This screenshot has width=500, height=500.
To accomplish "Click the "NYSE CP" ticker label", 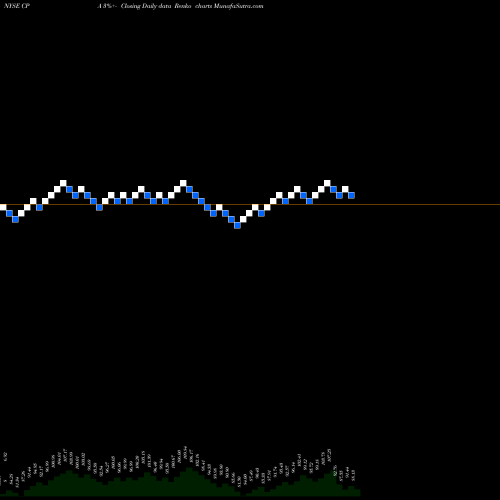I will tap(17, 6).
